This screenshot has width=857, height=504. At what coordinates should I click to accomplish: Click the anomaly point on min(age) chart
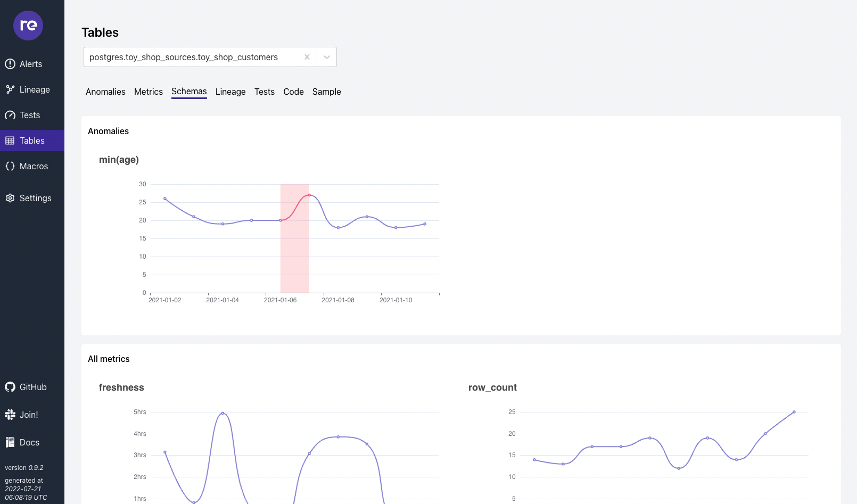[x=309, y=195]
